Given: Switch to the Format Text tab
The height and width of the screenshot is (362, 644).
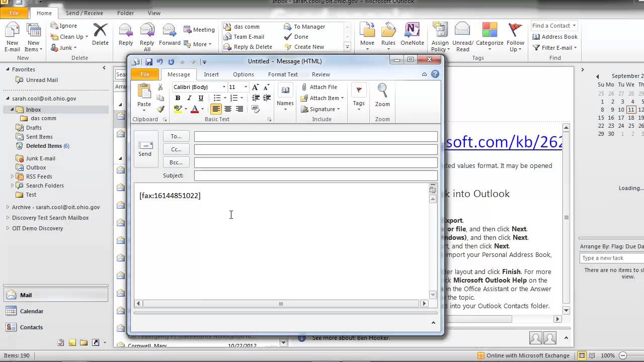Looking at the screenshot, I should tap(283, 74).
